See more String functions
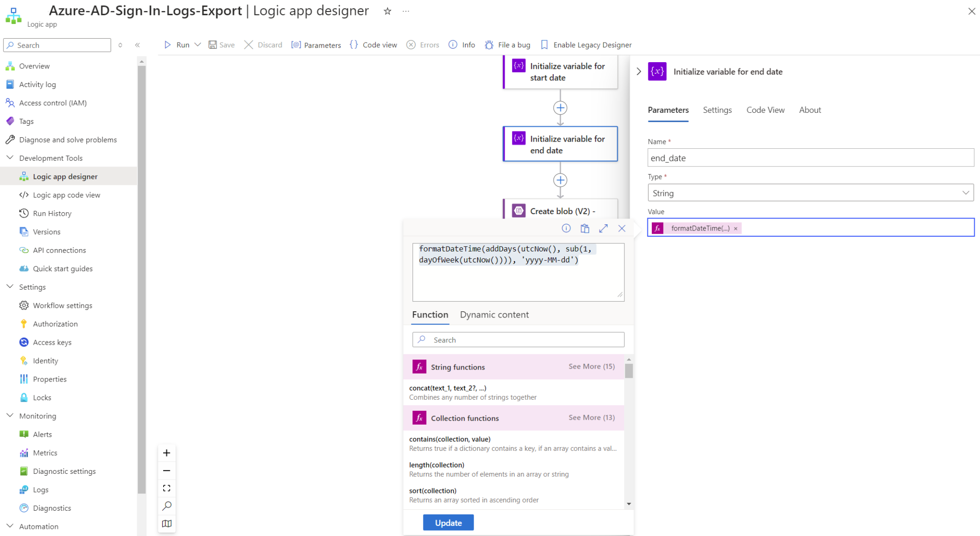Image resolution: width=980 pixels, height=536 pixels. coord(591,366)
